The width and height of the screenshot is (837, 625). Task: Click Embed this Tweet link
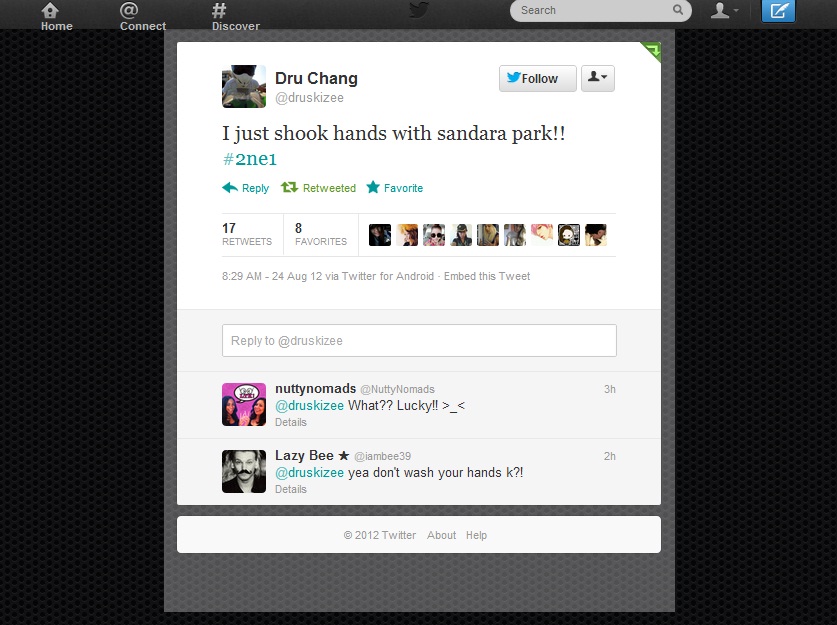click(x=487, y=276)
